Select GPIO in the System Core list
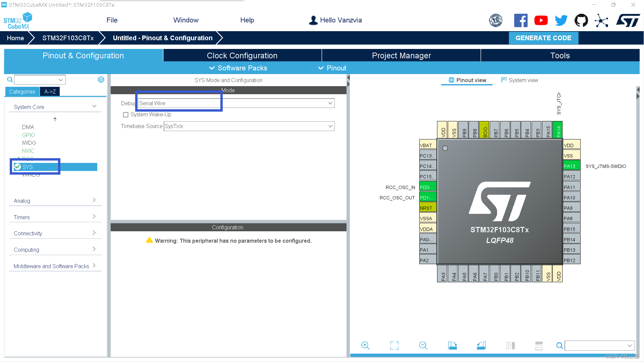644x362 pixels. click(x=29, y=135)
